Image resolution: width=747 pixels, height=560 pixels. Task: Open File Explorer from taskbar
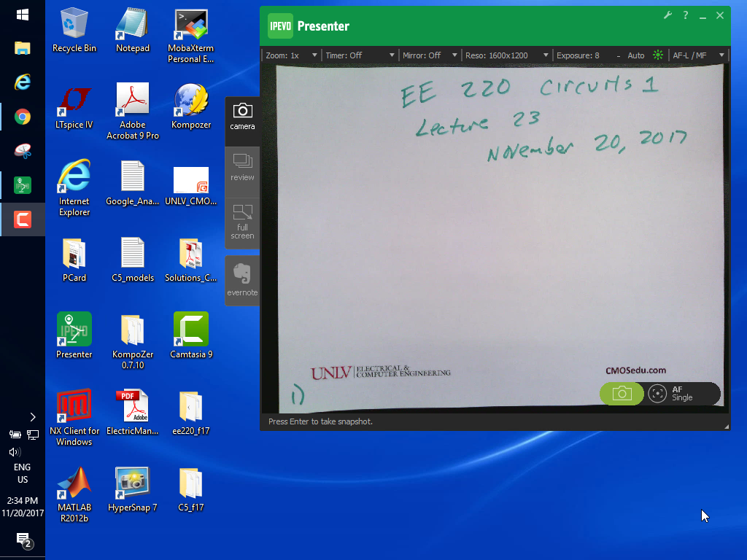click(x=23, y=48)
